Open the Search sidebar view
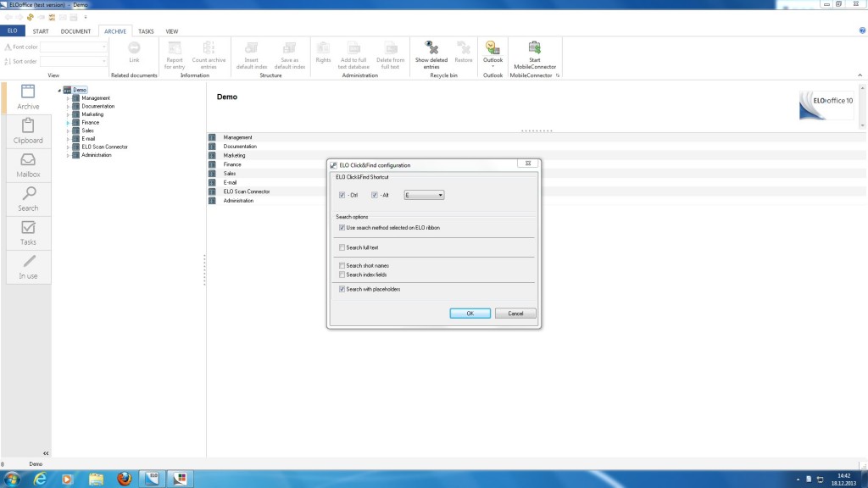This screenshot has width=868, height=488. point(28,199)
